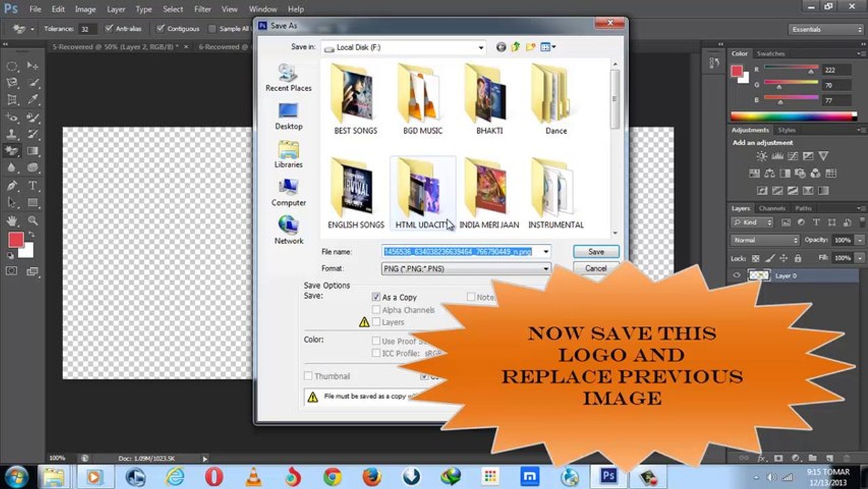Open the Save in location dropdown
Screen dimensions: 868x489
coord(481,48)
